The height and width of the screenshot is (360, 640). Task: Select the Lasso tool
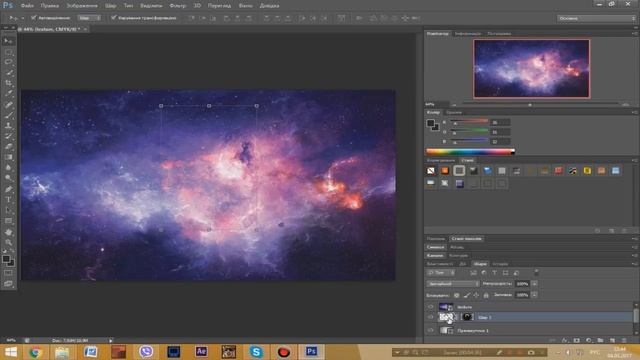coord(9,62)
